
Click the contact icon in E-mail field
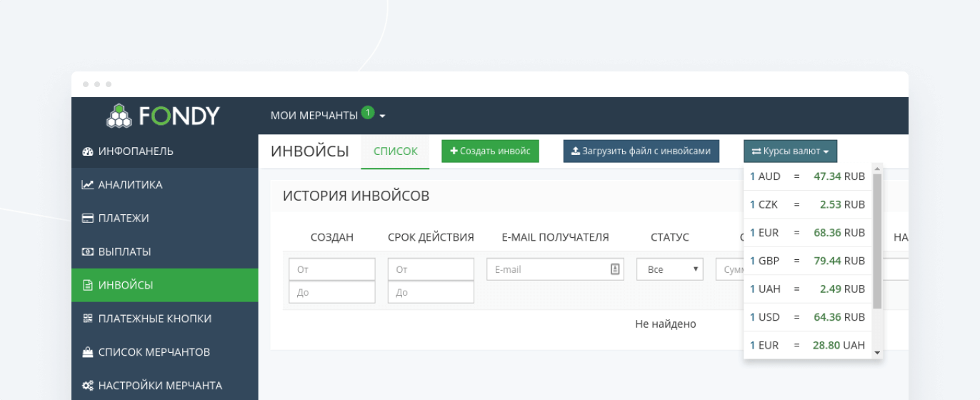point(615,269)
